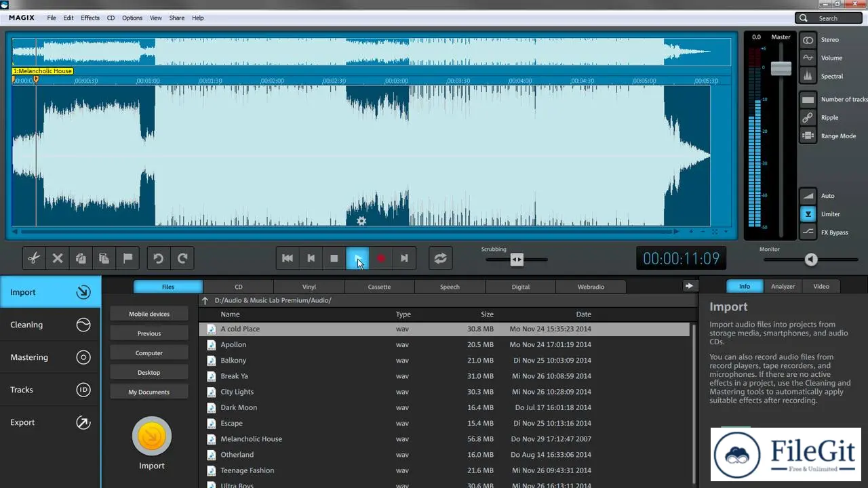The width and height of the screenshot is (868, 488).
Task: Open the Cleaning section in the sidebar
Action: (x=50, y=325)
